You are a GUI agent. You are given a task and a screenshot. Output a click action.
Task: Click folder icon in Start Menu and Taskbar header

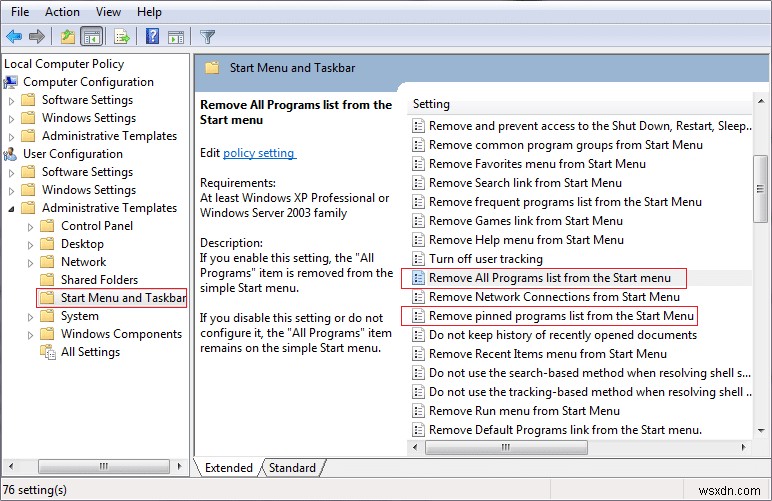point(212,67)
